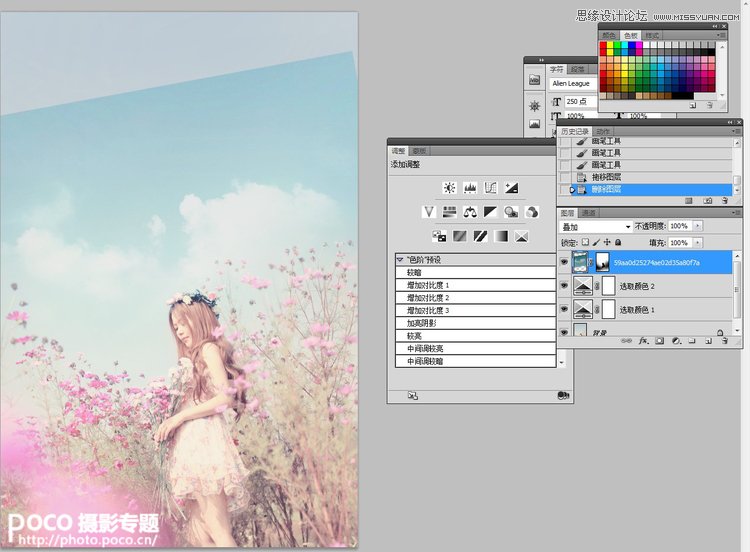750x552 pixels.
Task: Hide the 选取颜色 1 layer
Action: coord(564,309)
